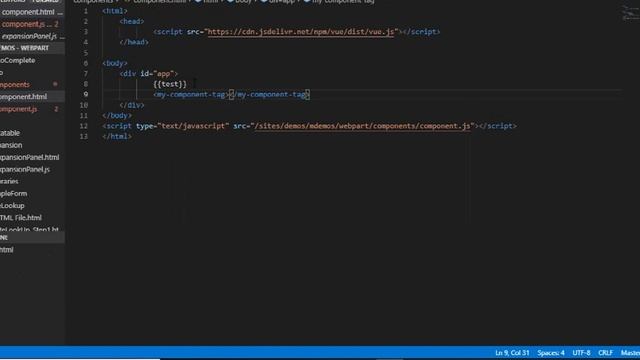Change indentation via Spaces: 4
The image size is (640, 360).
(x=551, y=353)
